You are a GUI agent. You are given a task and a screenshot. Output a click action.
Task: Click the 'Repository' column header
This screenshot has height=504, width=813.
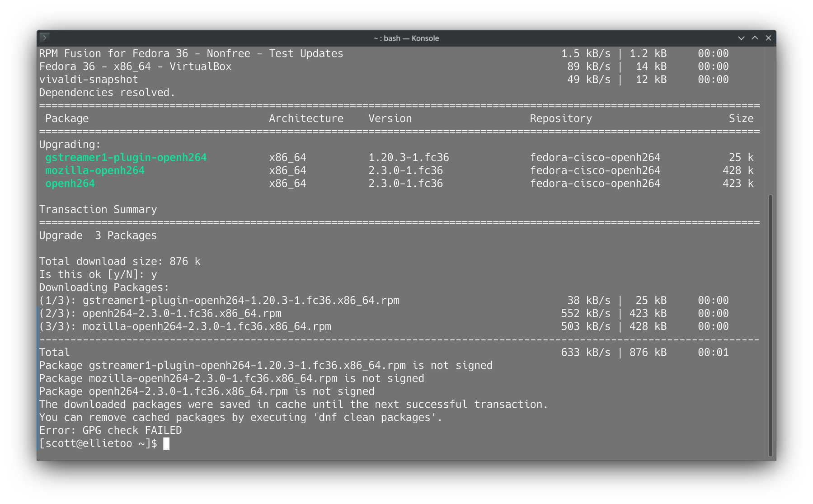[x=561, y=118]
